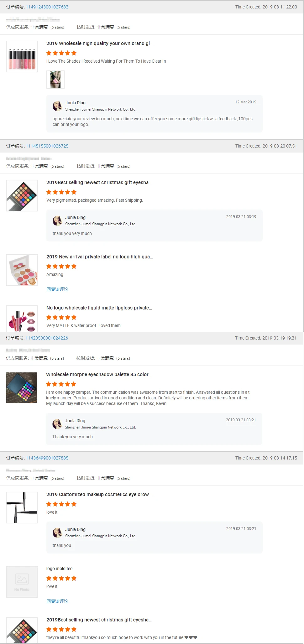
Task: Click the 35 color morphe palette thumbnail
Action: point(22,388)
